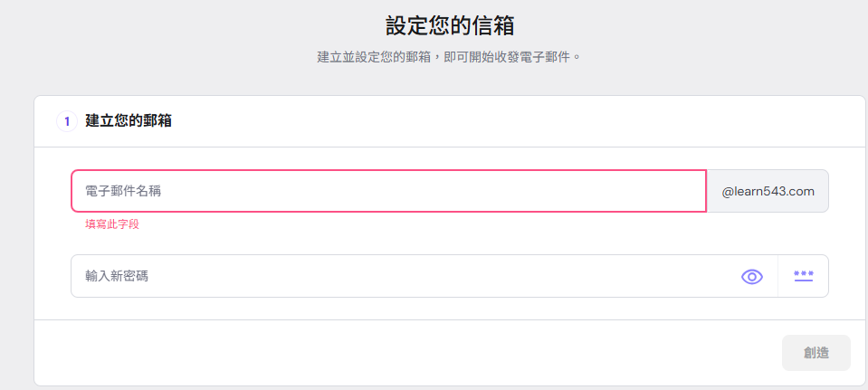Focus the 電子郵件名稱 email name field
The width and height of the screenshot is (868, 390).
point(388,191)
